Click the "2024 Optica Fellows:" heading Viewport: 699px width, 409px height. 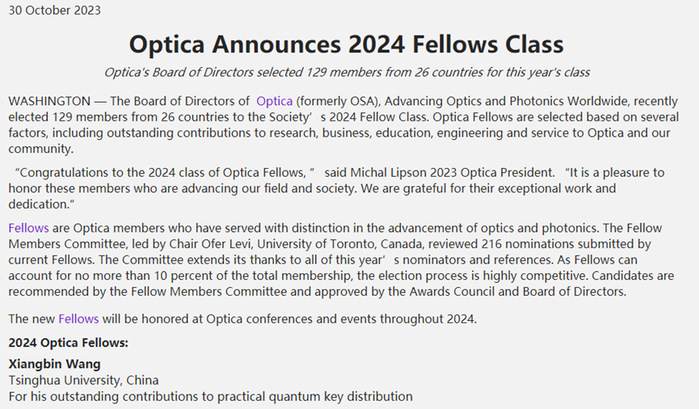click(68, 343)
